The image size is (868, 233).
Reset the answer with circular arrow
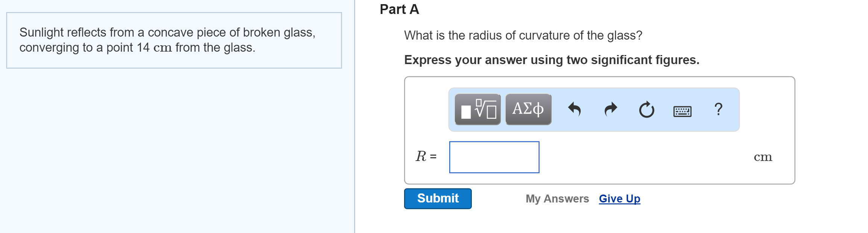point(647,110)
